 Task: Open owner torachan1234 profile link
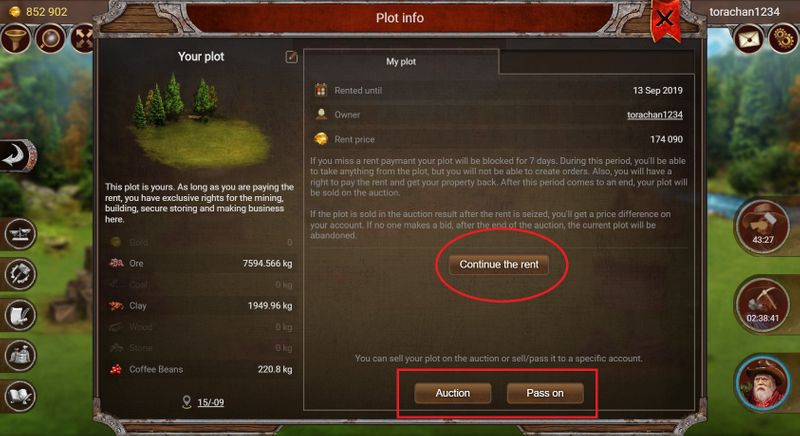point(655,115)
